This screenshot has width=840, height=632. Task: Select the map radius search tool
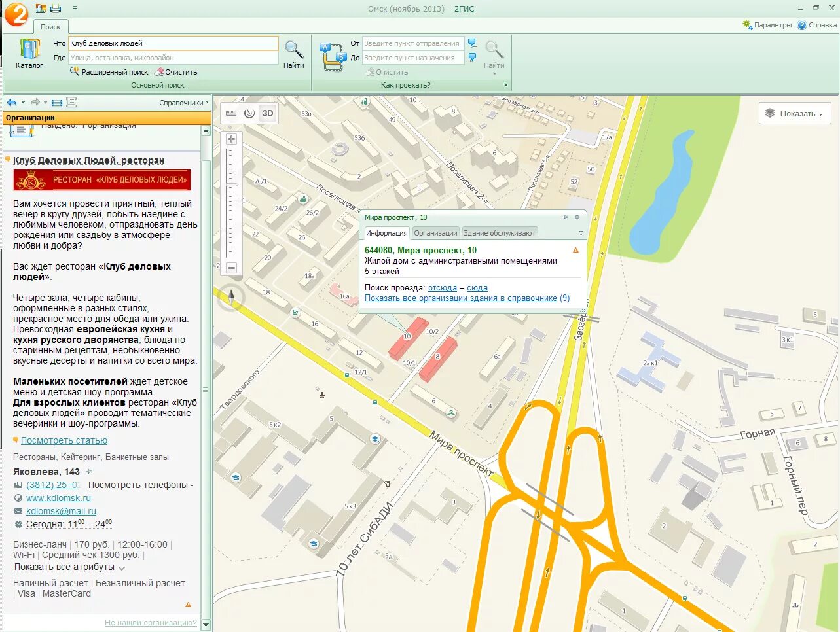(x=249, y=113)
